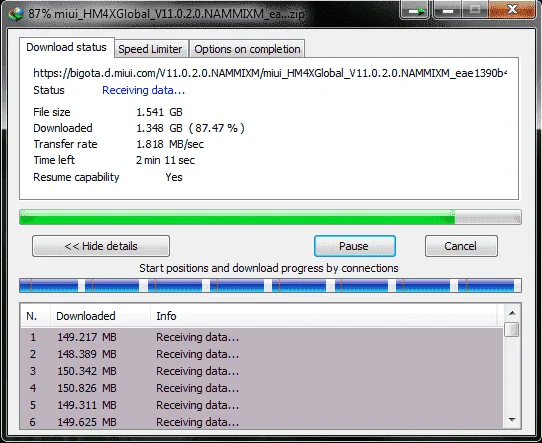Click the scroll down arrow in connection list
Image resolution: width=542 pixels, height=443 pixels.
[512, 420]
